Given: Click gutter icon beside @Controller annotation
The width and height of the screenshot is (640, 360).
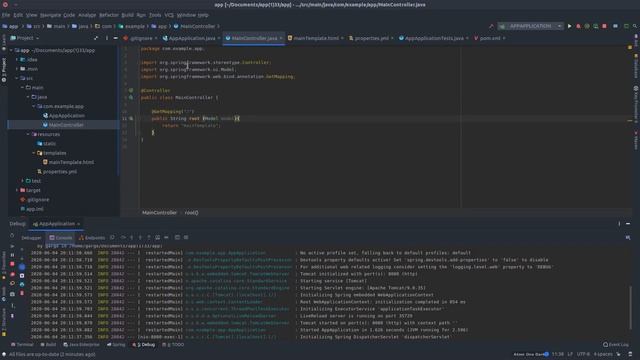Looking at the screenshot, I should point(131,91).
